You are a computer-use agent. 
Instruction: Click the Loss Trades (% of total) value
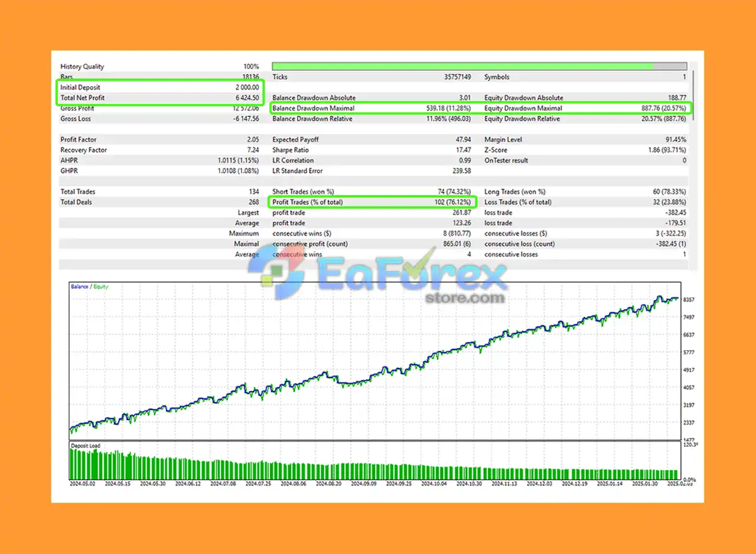pos(667,202)
